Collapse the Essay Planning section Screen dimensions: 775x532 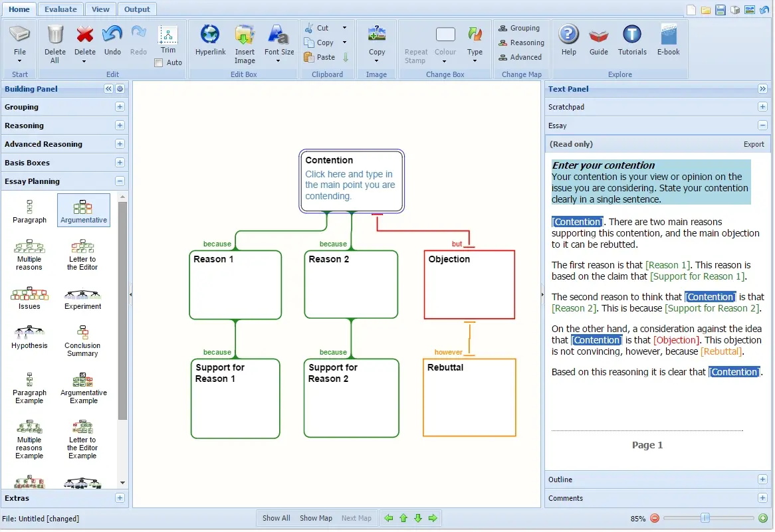tap(120, 181)
